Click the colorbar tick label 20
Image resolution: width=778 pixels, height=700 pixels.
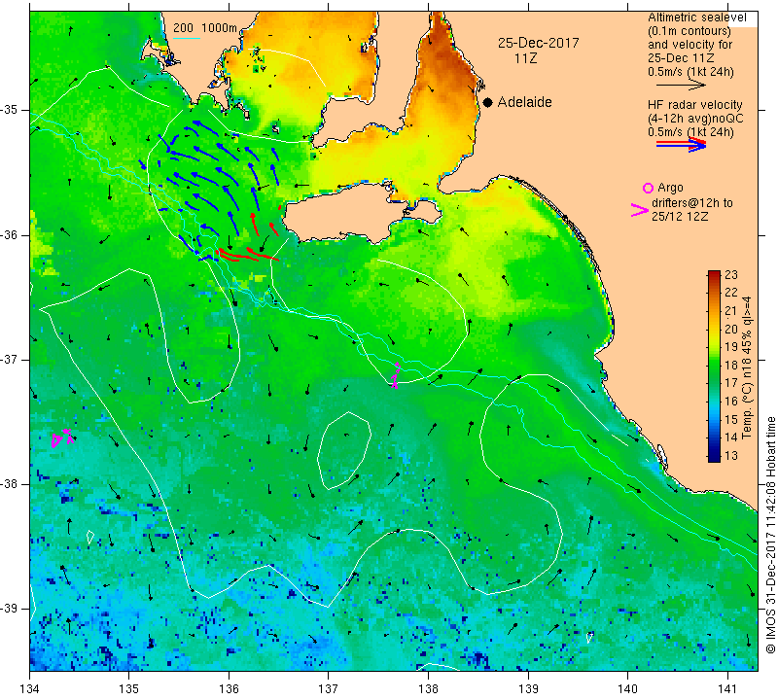(x=731, y=329)
